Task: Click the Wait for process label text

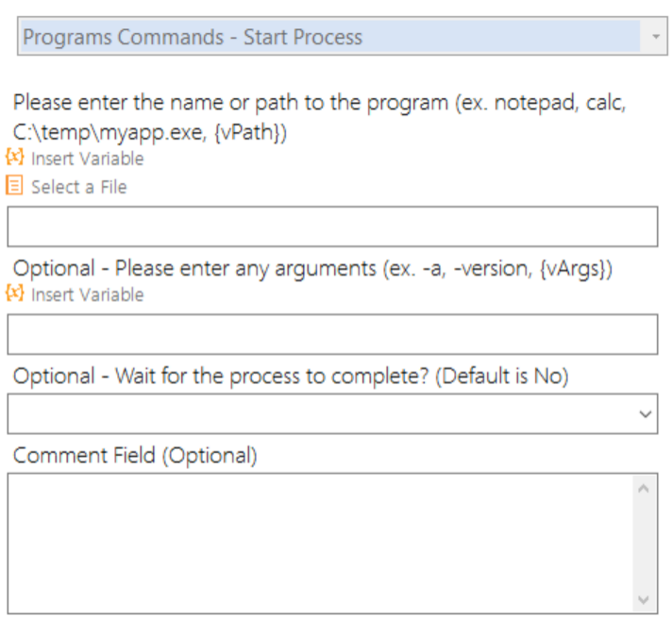Action: [291, 376]
